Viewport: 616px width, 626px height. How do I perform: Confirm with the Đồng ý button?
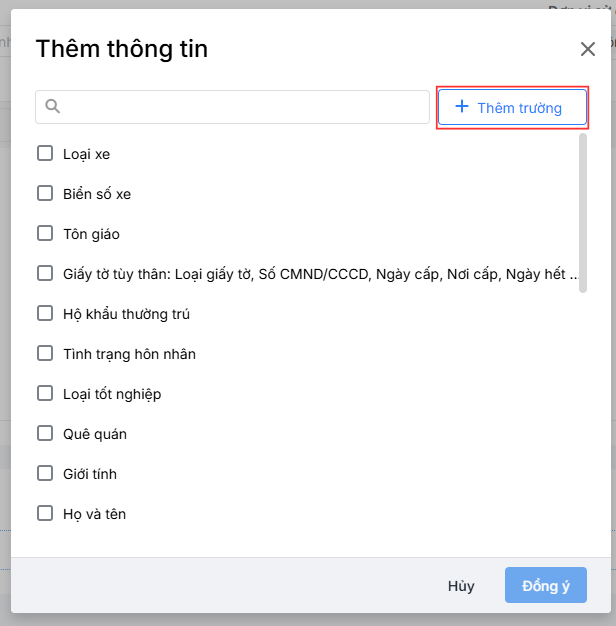tap(546, 586)
